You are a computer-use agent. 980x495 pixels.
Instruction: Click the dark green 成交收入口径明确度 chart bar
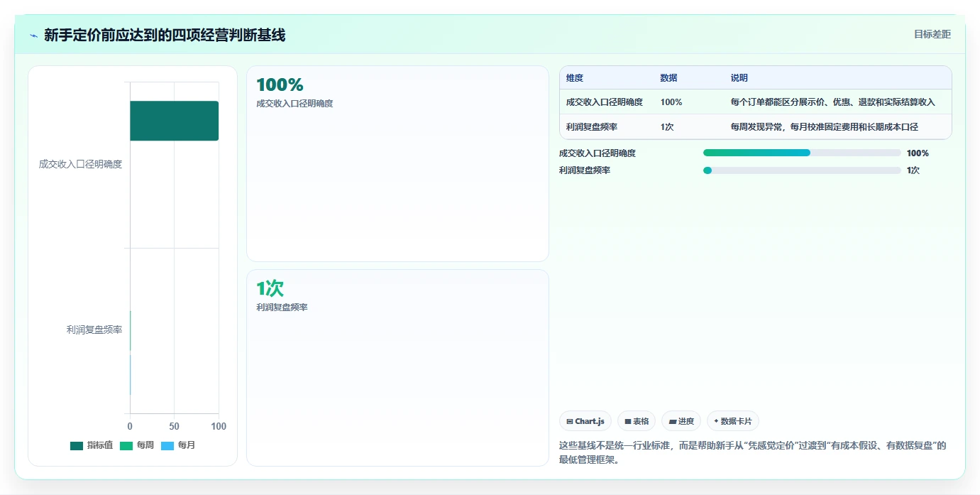tap(174, 121)
